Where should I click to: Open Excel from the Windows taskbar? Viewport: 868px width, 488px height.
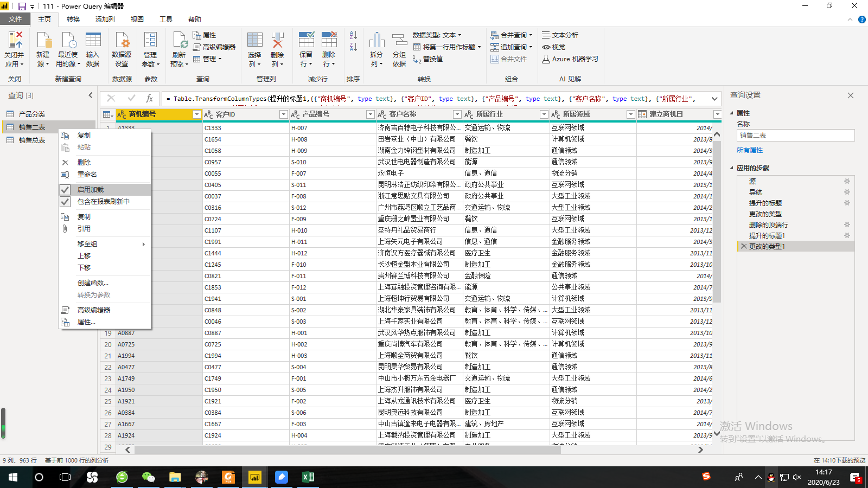[308, 477]
